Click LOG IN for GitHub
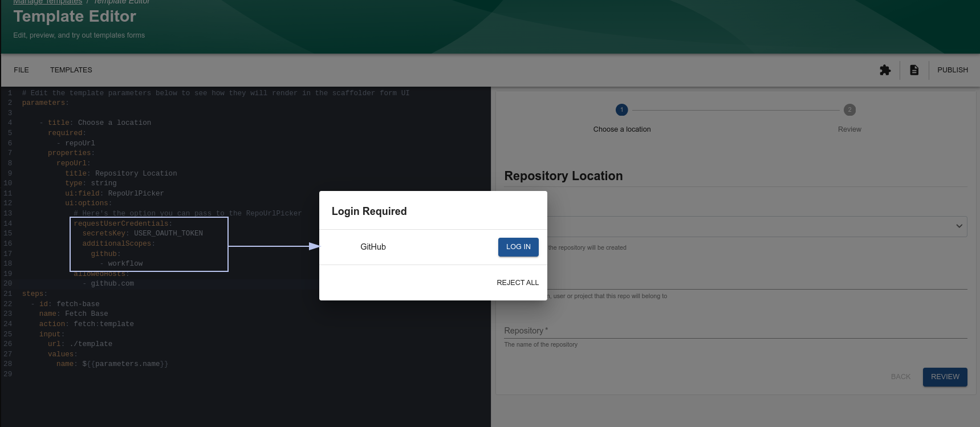 click(x=518, y=247)
